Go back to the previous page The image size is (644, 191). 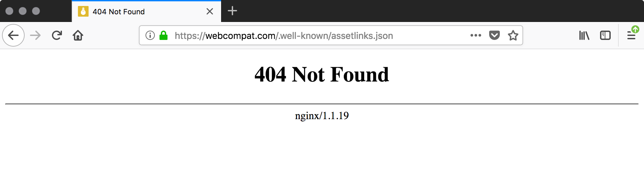(13, 35)
